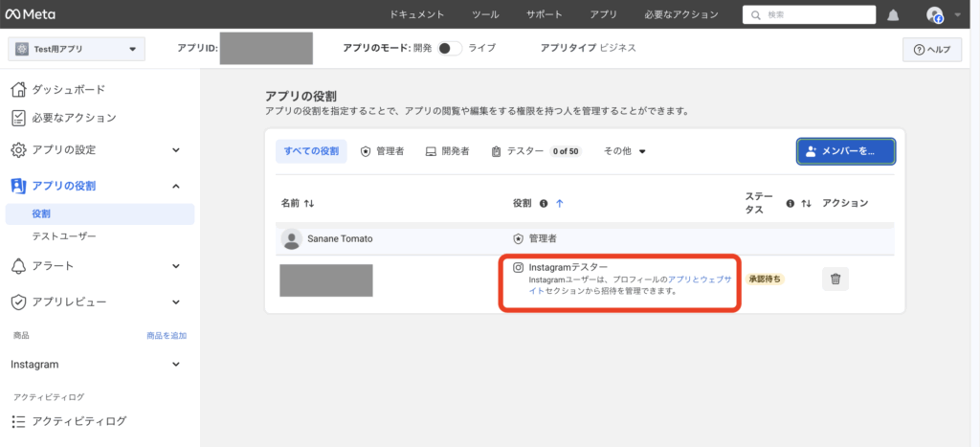Open the サポート top menu

pos(545,14)
